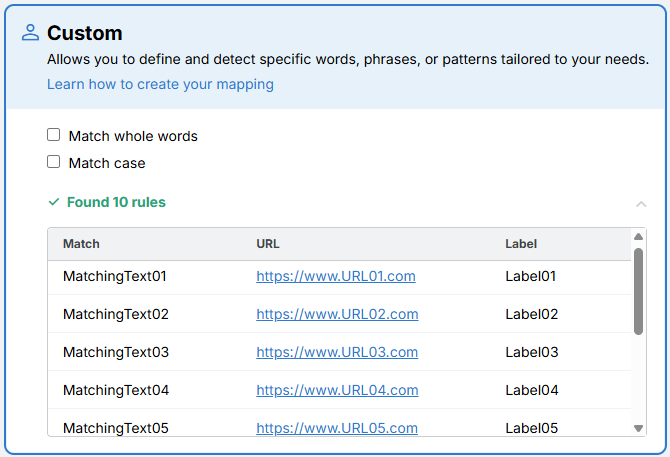The height and width of the screenshot is (457, 670).
Task: Select the MatchingText04 cell
Action: pos(116,390)
